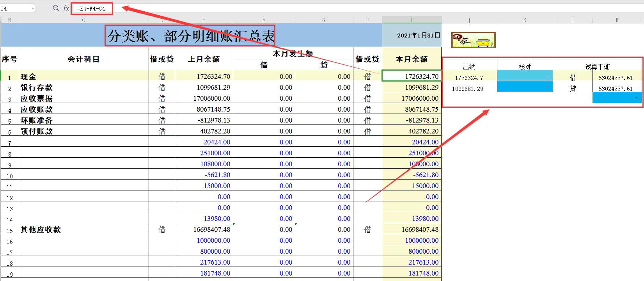Click 出纳 value 1099681.29 in side table
The image size is (644, 281).
469,87
